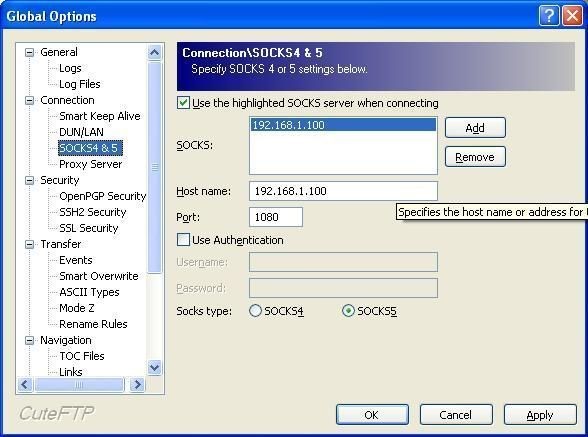This screenshot has height=437, width=588.
Task: Select the SOCKS5 radio button
Action: [348, 311]
